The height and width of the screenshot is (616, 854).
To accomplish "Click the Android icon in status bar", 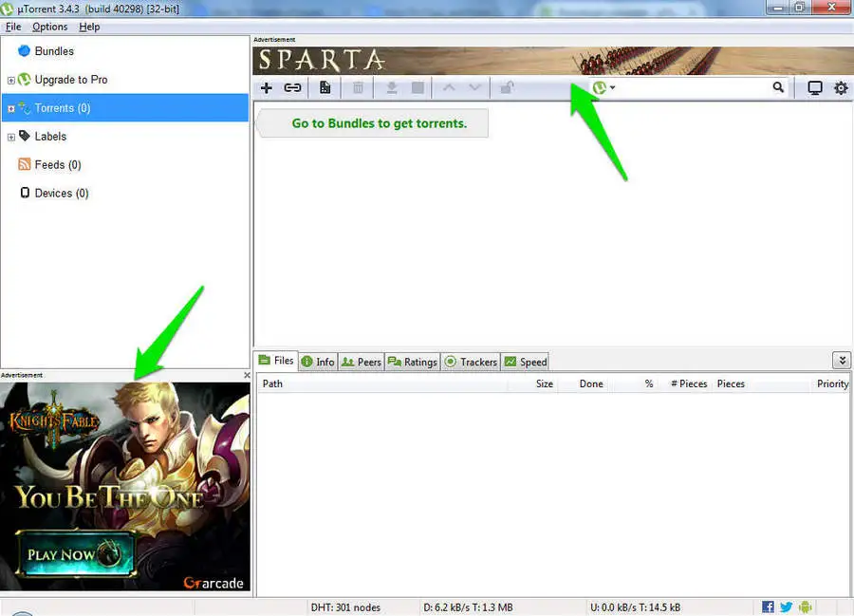I will click(x=806, y=607).
